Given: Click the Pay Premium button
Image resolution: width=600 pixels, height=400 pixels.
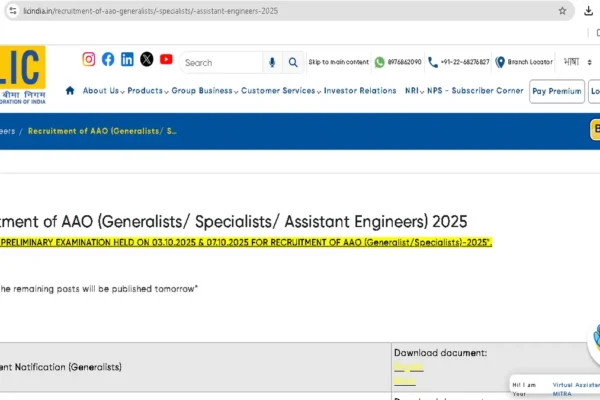Looking at the screenshot, I should point(557,91).
